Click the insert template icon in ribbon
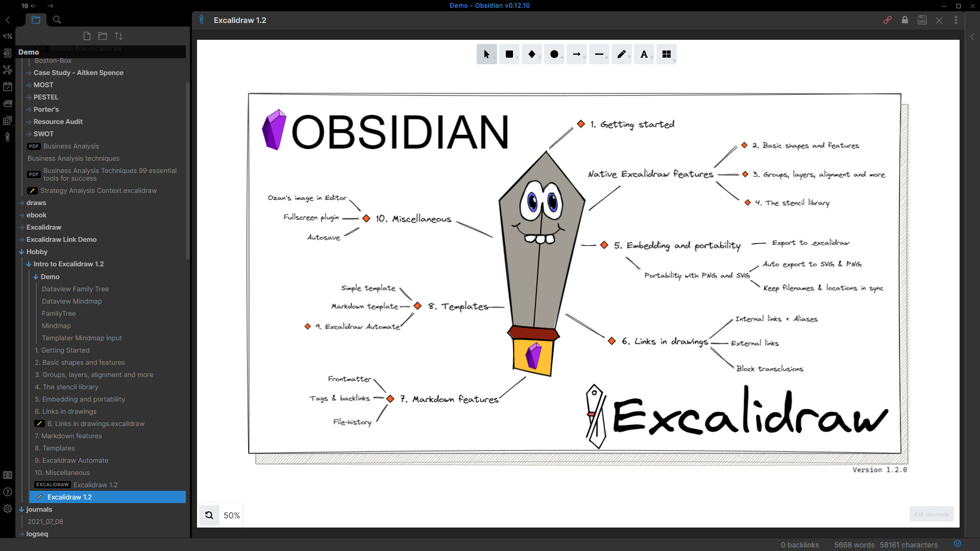The width and height of the screenshot is (980, 551). click(8, 53)
